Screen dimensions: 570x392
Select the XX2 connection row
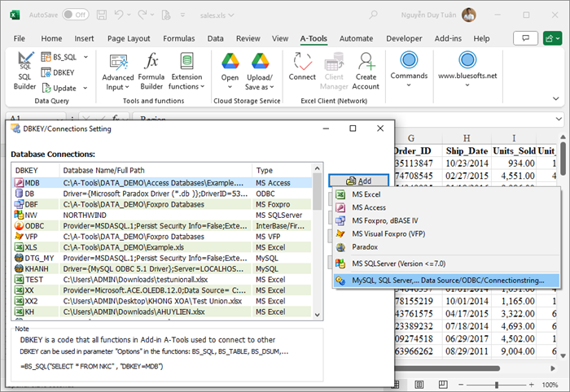coord(163,301)
